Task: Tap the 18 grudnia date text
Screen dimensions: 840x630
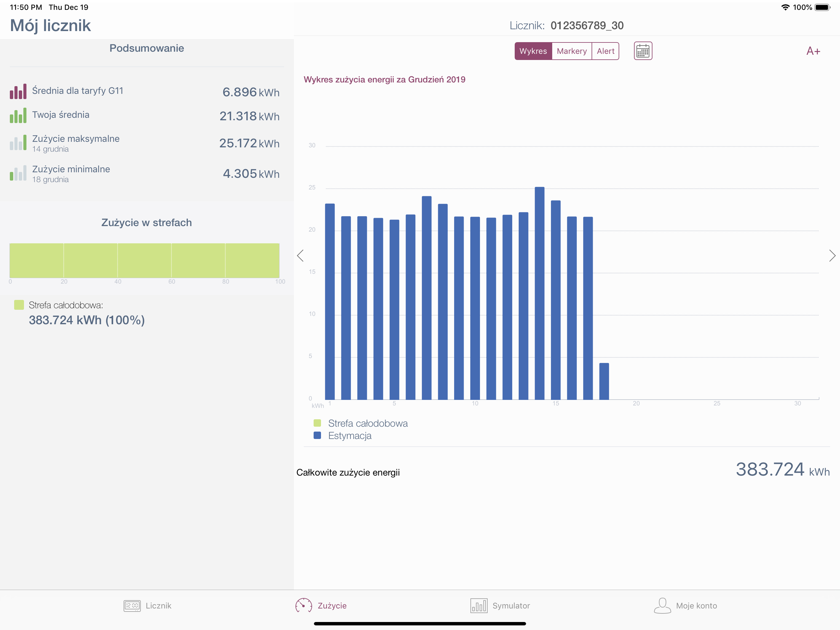Action: click(50, 179)
